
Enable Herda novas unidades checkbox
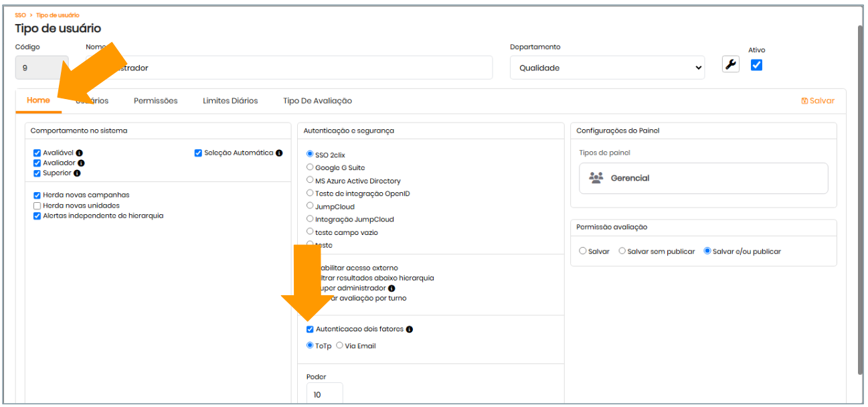tap(37, 206)
